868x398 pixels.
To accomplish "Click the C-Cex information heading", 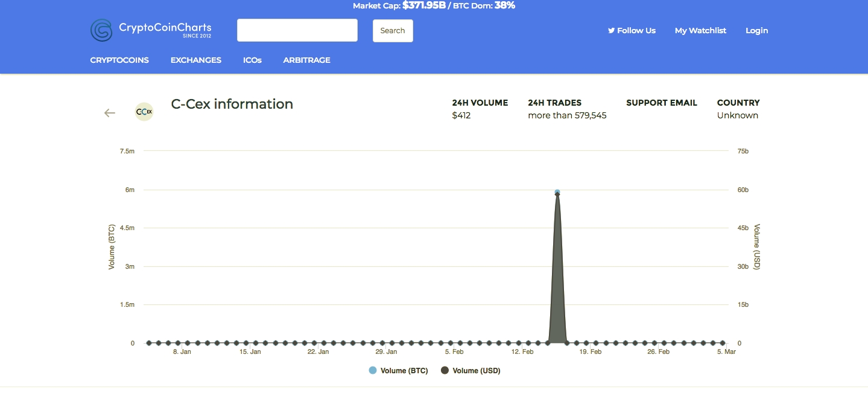I will click(232, 104).
